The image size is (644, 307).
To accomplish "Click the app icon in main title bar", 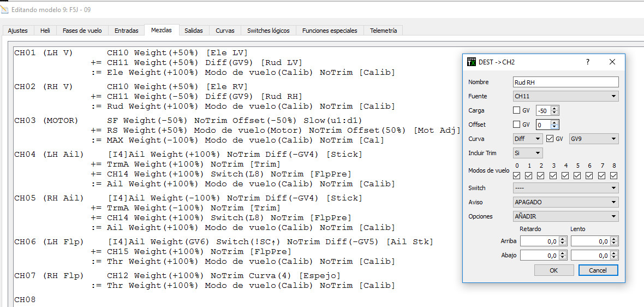I will pyautogui.click(x=5, y=9).
